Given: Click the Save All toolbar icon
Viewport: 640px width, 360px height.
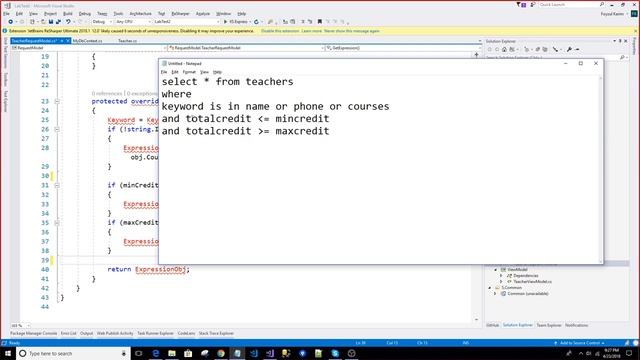Looking at the screenshot, I should tap(58, 22).
